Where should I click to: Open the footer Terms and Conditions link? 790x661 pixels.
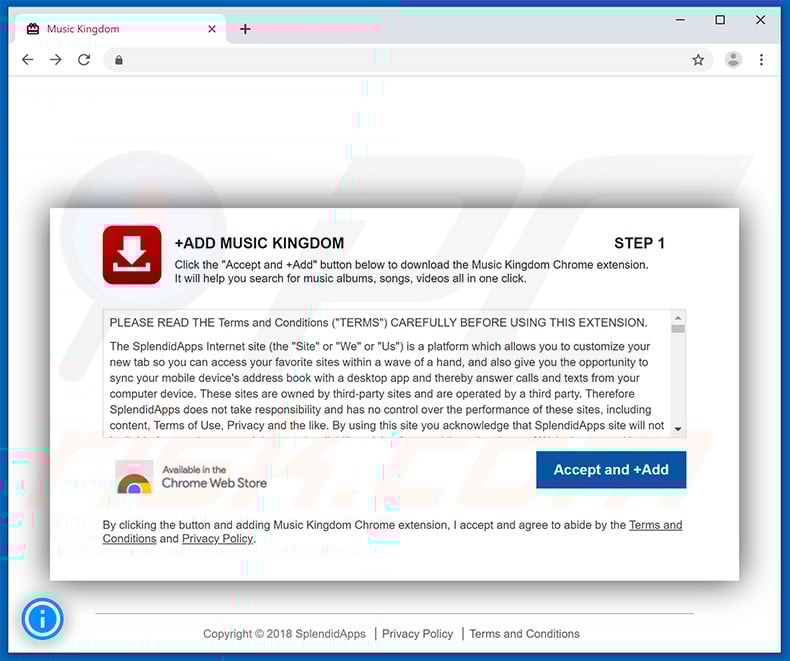[x=524, y=634]
